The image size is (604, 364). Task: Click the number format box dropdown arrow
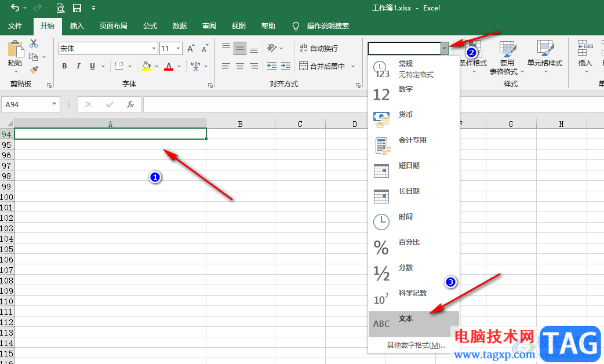point(445,49)
